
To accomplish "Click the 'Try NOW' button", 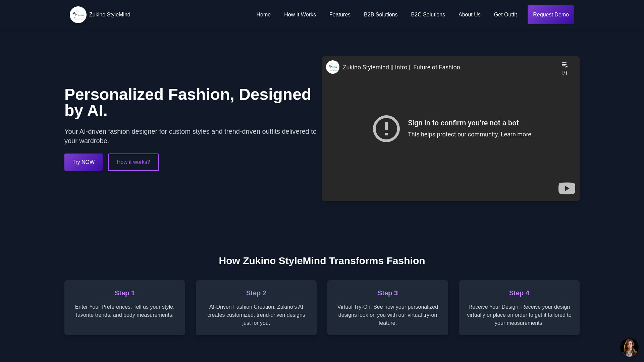I will 83,162.
